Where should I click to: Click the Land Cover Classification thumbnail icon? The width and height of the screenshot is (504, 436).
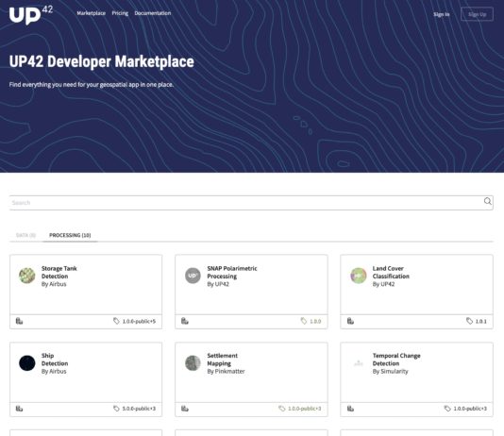359,276
